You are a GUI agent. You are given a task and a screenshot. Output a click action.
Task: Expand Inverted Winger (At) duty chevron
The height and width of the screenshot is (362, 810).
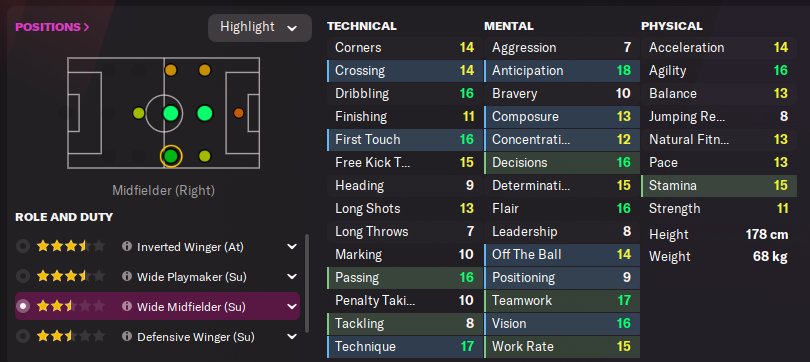point(292,247)
